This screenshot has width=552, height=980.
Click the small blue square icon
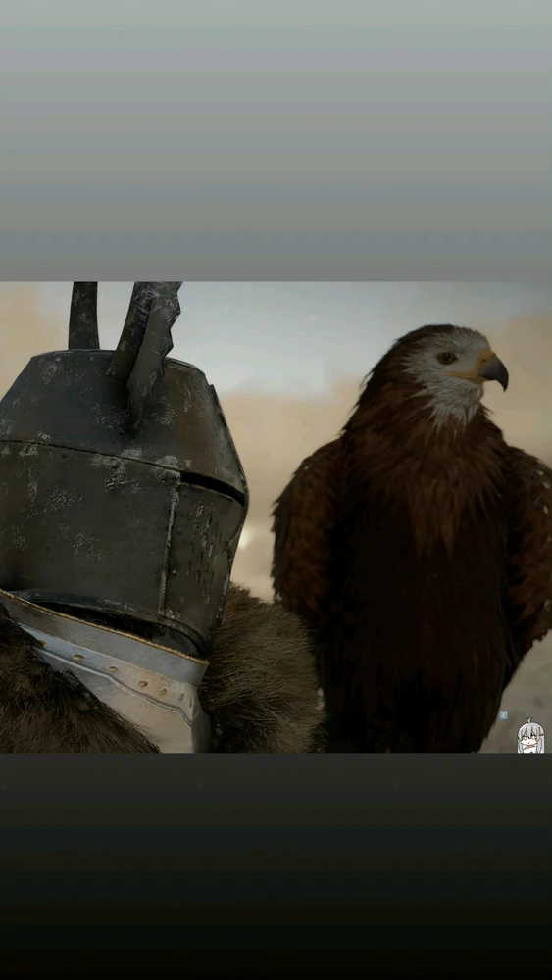(x=503, y=715)
